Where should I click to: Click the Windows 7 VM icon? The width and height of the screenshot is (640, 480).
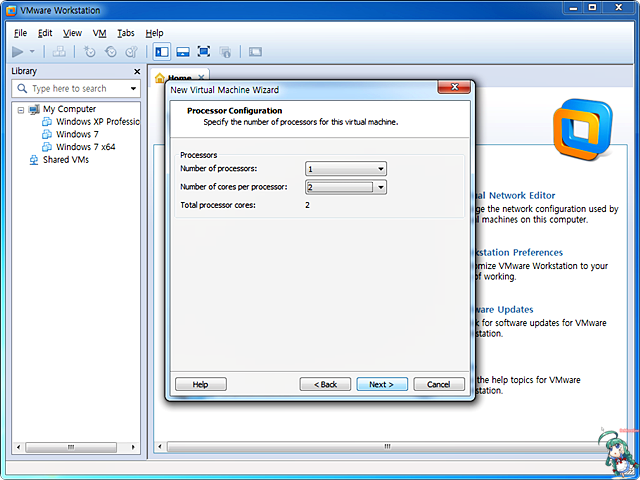[47, 134]
